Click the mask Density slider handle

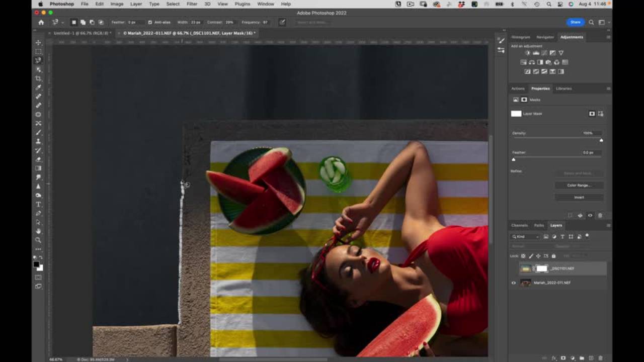tap(601, 140)
